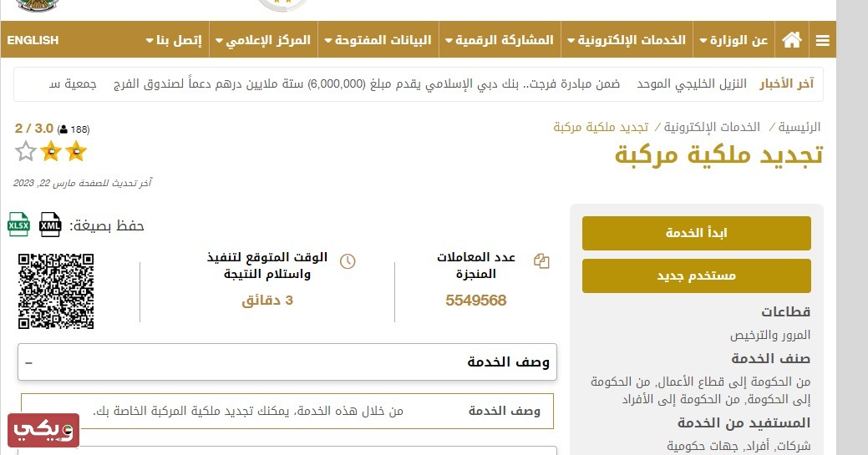The height and width of the screenshot is (455, 868).
Task: Click the first gold rating star
Action: pyautogui.click(x=76, y=151)
